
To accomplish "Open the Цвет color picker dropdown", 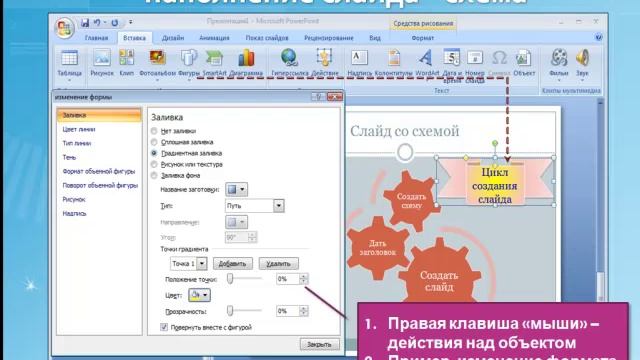I will (x=199, y=295).
